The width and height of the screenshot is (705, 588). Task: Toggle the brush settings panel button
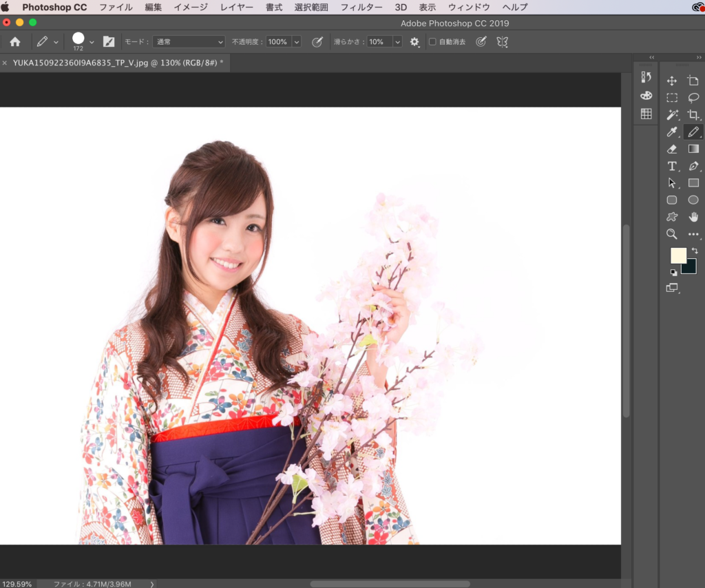pyautogui.click(x=109, y=42)
